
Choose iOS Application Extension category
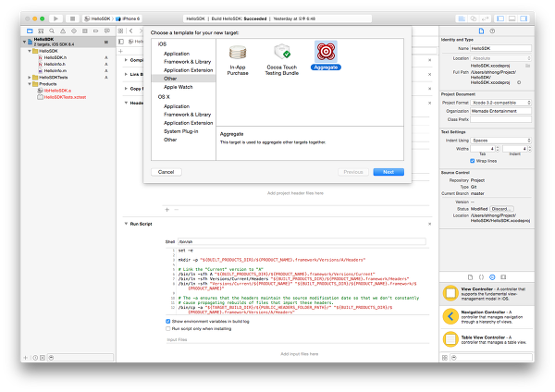pos(189,70)
